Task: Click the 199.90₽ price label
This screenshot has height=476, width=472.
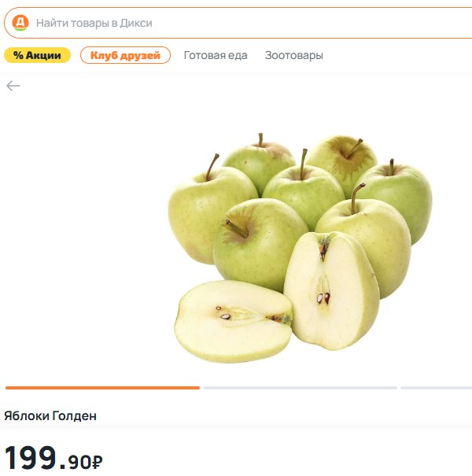Action: click(x=53, y=459)
